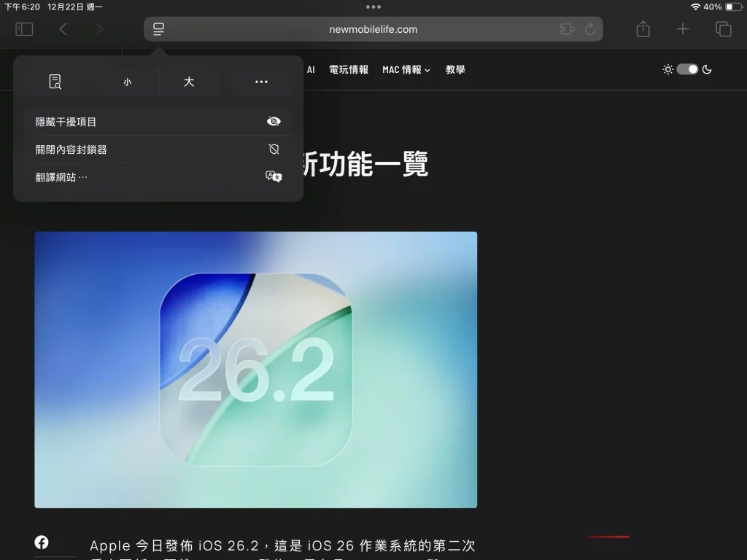Tap the three-dot multitasking control at top
Viewport: 747px width, 560px height.
[373, 7]
